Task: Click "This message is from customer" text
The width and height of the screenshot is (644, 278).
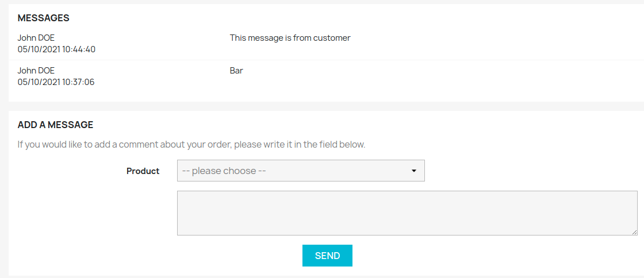Action: [x=290, y=38]
